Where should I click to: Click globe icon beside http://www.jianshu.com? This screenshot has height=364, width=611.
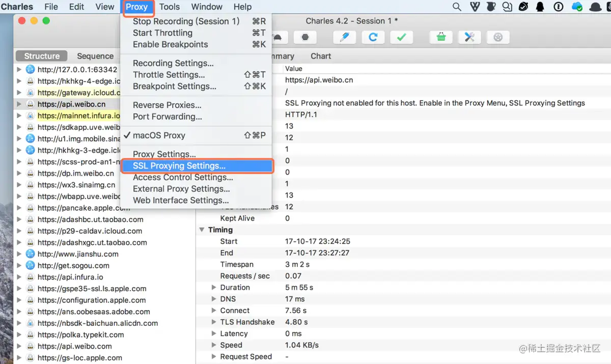point(30,254)
